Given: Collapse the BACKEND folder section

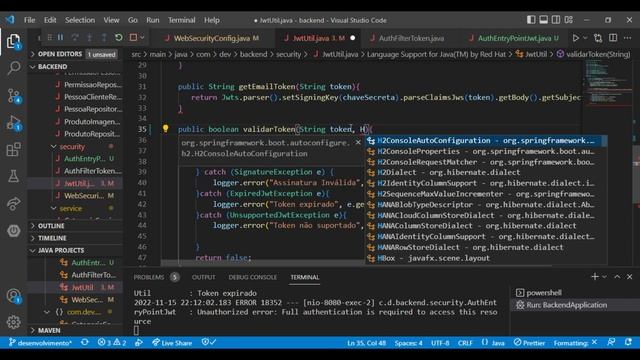Looking at the screenshot, I should [76, 67].
